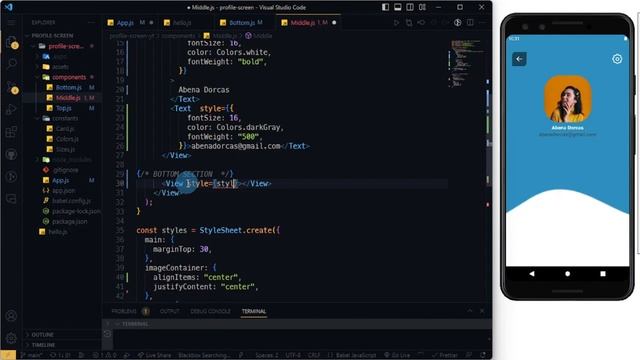Open Manage gear at activity bar bottom

11,338
